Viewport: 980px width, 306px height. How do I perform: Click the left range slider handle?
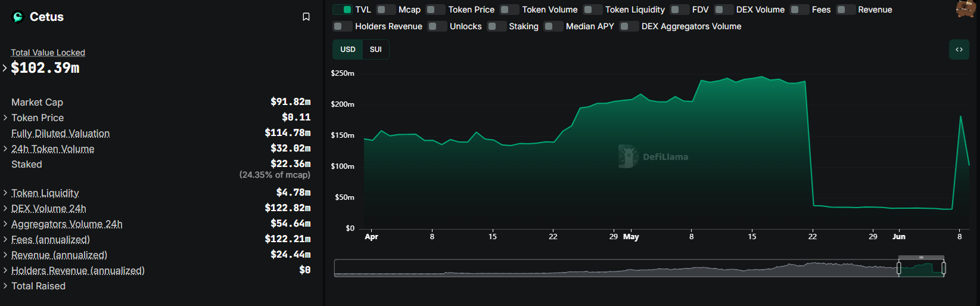click(899, 268)
